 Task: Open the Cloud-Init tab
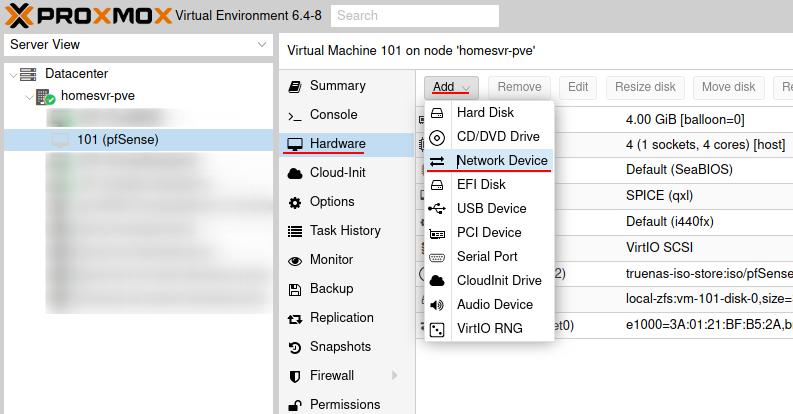(347, 172)
